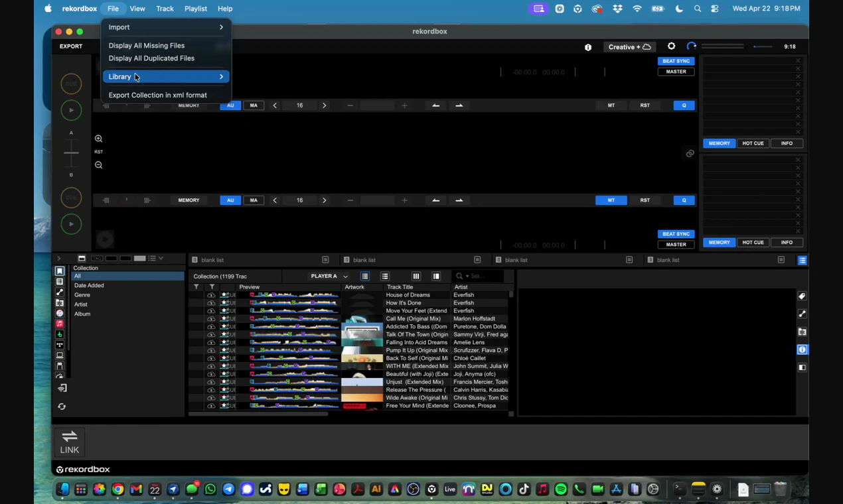Open the settings gear in the top bar
The image size is (843, 504).
671,46
